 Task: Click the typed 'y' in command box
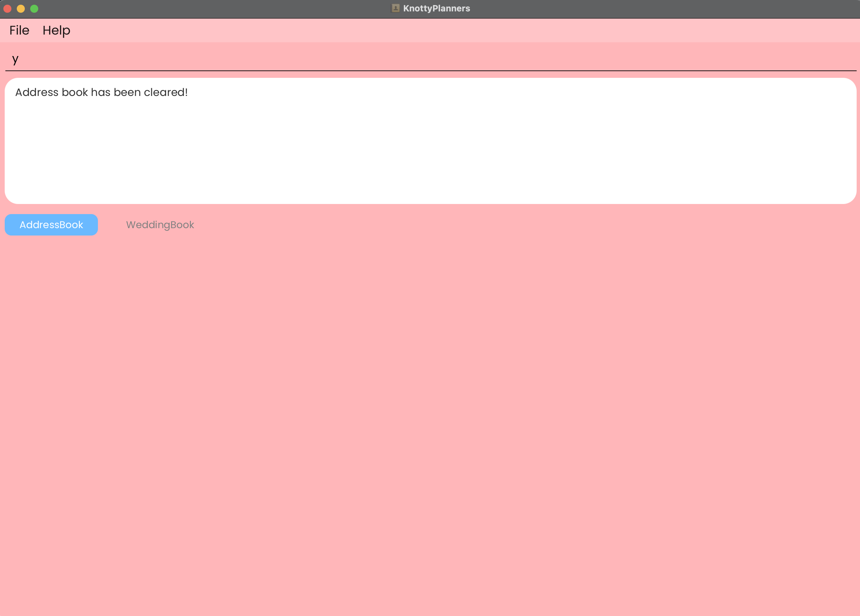pyautogui.click(x=15, y=59)
